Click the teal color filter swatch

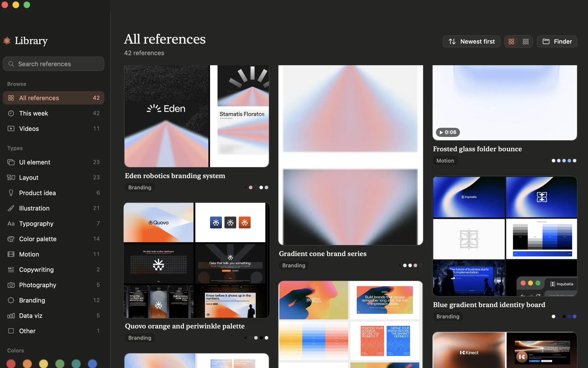[76, 364]
